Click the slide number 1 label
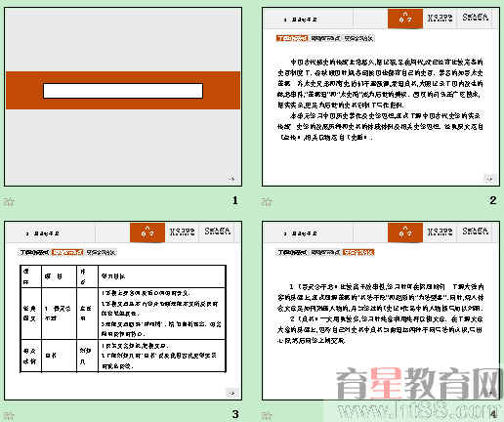Image resolution: width=504 pixels, height=422 pixels. pyautogui.click(x=235, y=200)
